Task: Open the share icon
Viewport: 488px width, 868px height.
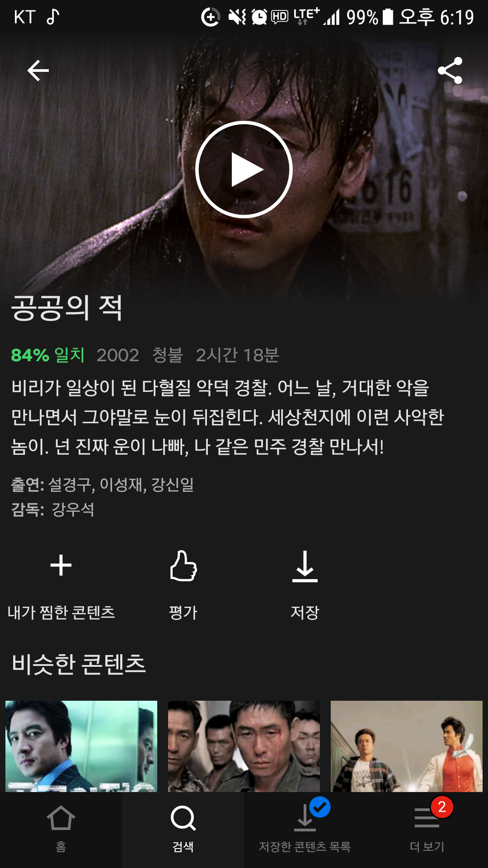Action: pyautogui.click(x=450, y=71)
